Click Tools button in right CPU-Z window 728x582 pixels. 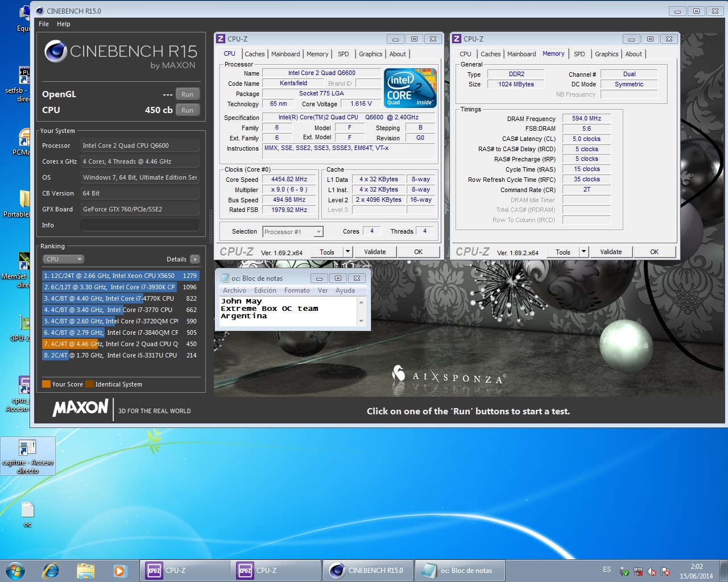pyautogui.click(x=563, y=252)
